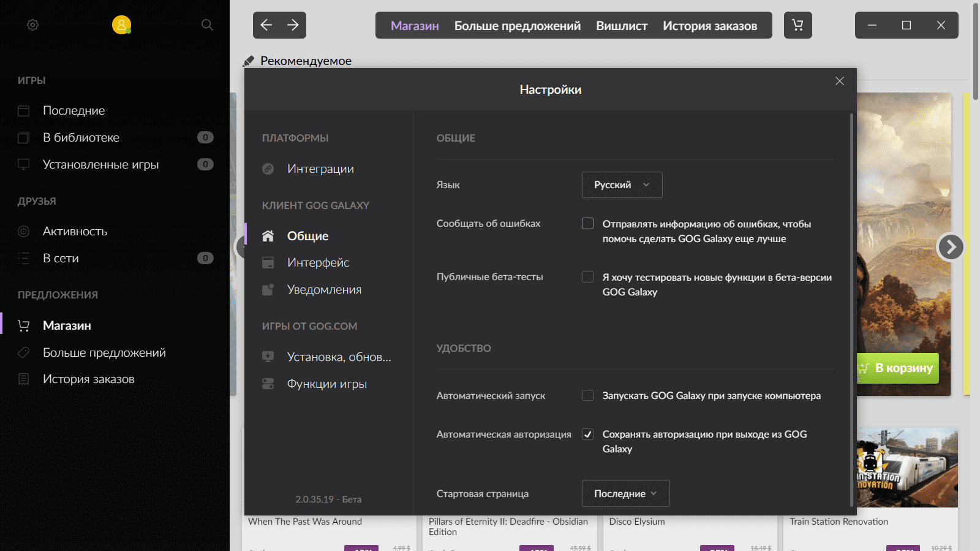Open Активность in the sidebar
Image resolution: width=980 pixels, height=551 pixels.
(75, 232)
